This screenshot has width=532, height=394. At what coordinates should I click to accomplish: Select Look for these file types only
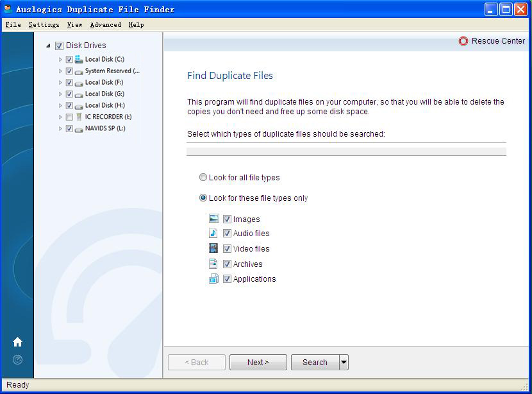[203, 198]
